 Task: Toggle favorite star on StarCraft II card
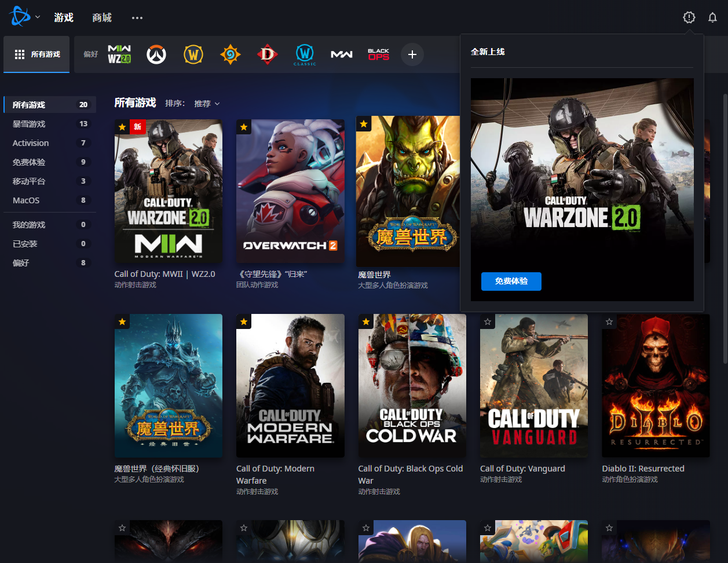(244, 528)
